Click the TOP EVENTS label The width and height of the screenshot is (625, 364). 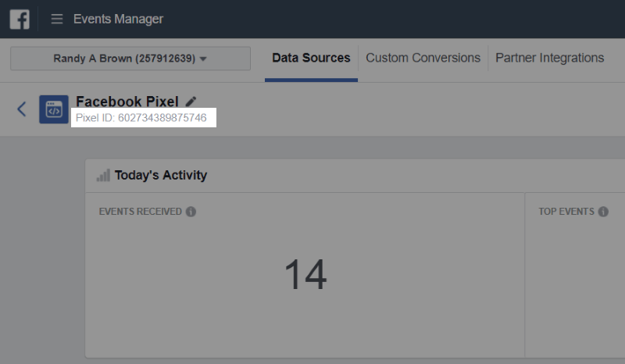[x=566, y=212]
